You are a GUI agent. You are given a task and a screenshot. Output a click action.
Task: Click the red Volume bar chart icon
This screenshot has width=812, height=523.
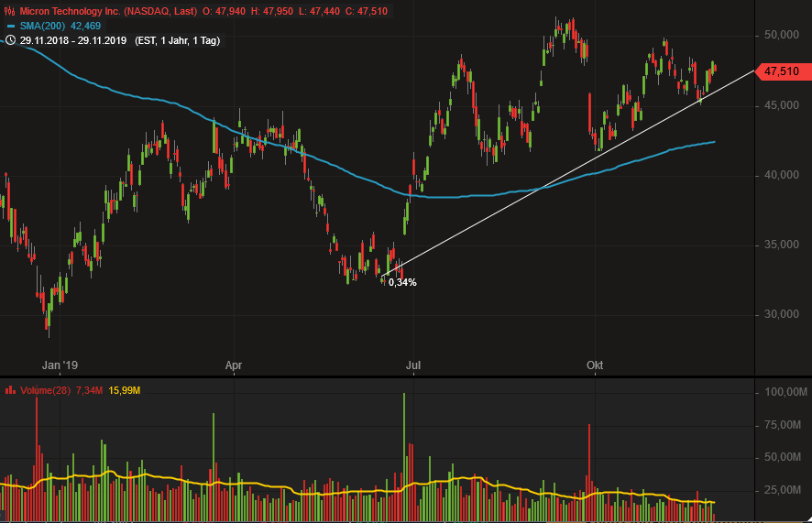(x=10, y=390)
